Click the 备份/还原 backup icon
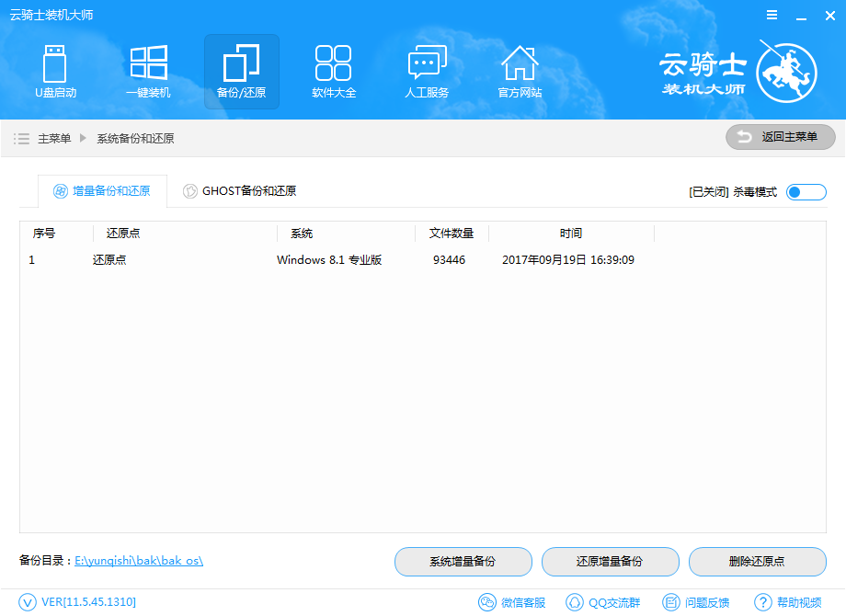 pos(241,71)
